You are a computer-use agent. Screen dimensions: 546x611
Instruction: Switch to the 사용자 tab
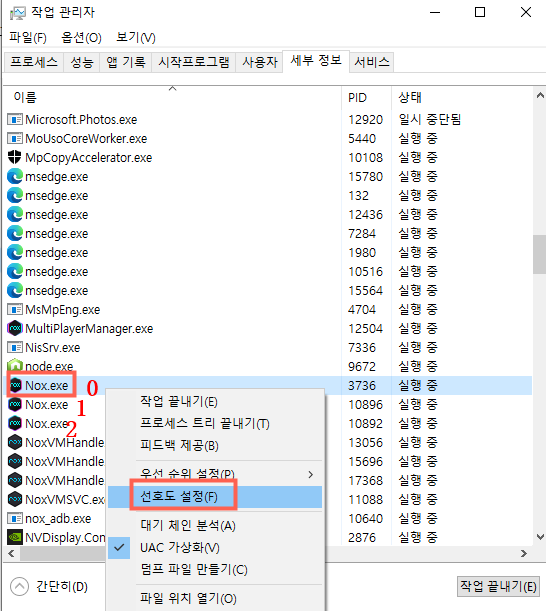click(260, 62)
